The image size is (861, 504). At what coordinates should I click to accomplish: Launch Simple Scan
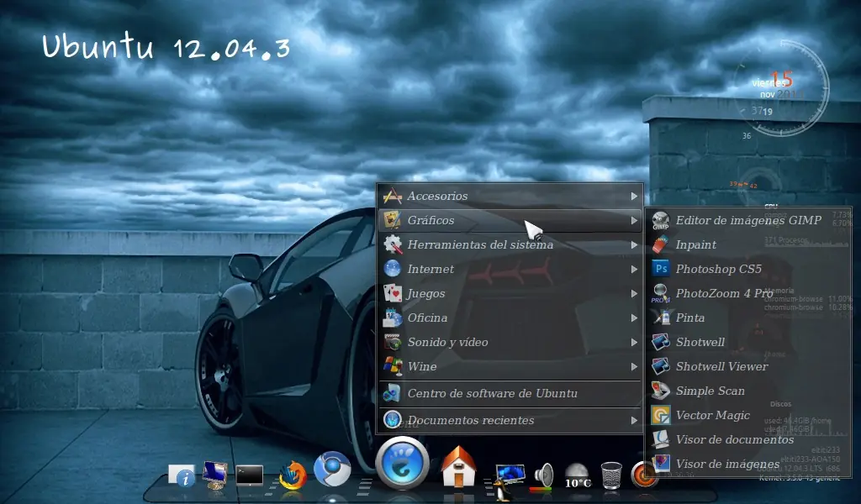click(748, 391)
